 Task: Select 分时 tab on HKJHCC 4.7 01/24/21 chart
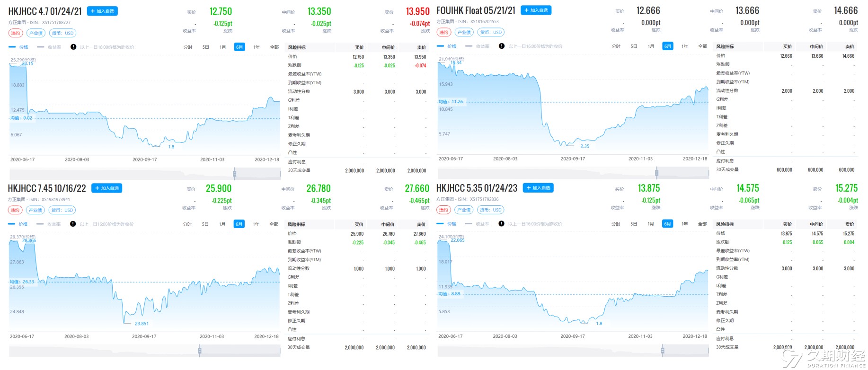click(188, 47)
